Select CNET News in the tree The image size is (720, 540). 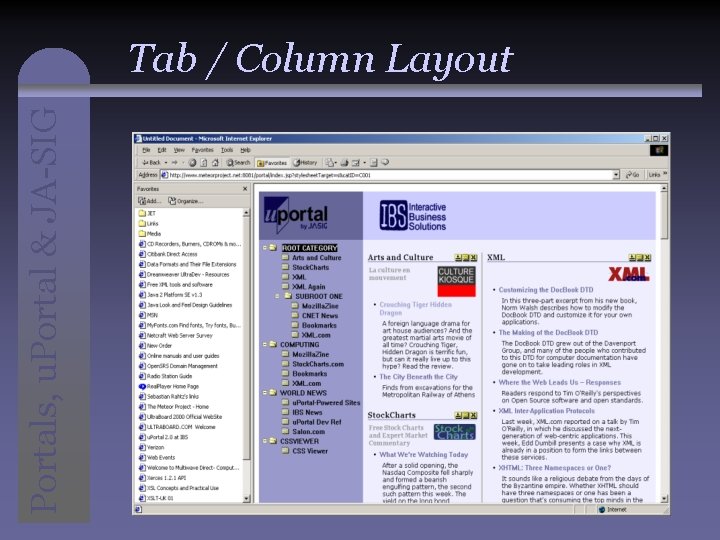320,315
